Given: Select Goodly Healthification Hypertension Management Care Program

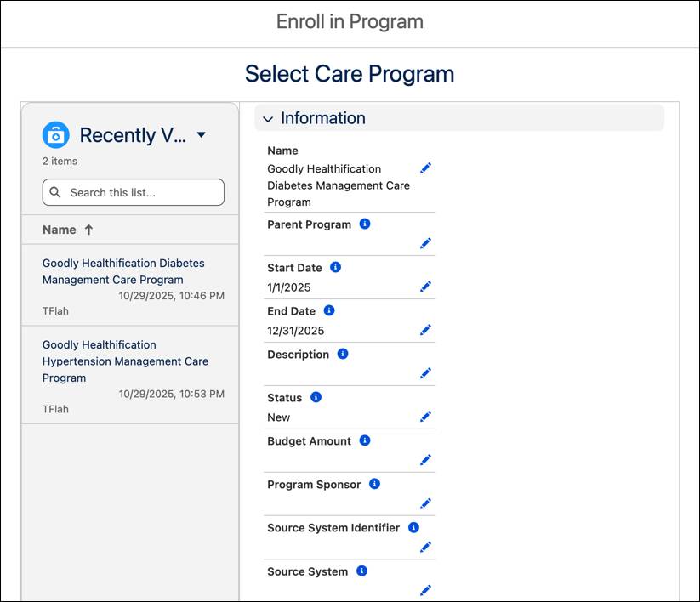Looking at the screenshot, I should [x=124, y=361].
